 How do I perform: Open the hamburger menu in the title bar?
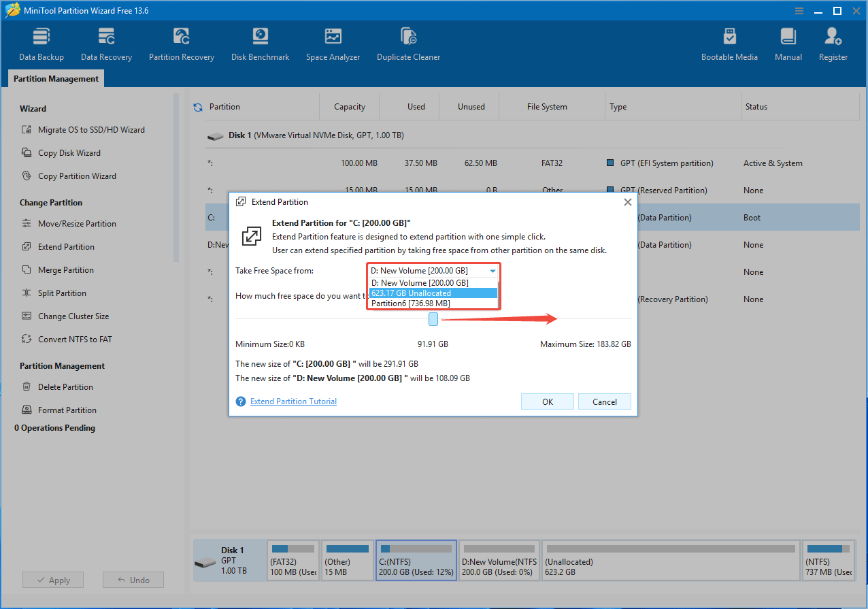pyautogui.click(x=800, y=11)
